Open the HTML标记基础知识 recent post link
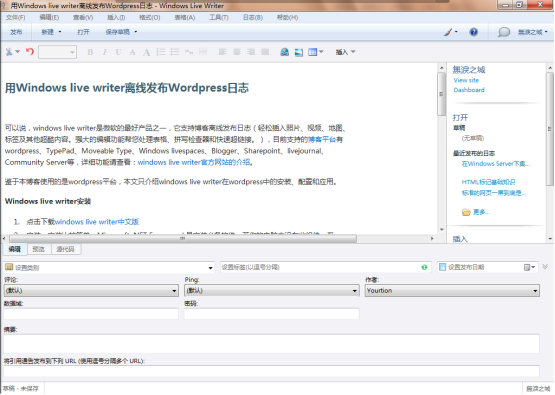The width and height of the screenshot is (555, 395). point(488,182)
